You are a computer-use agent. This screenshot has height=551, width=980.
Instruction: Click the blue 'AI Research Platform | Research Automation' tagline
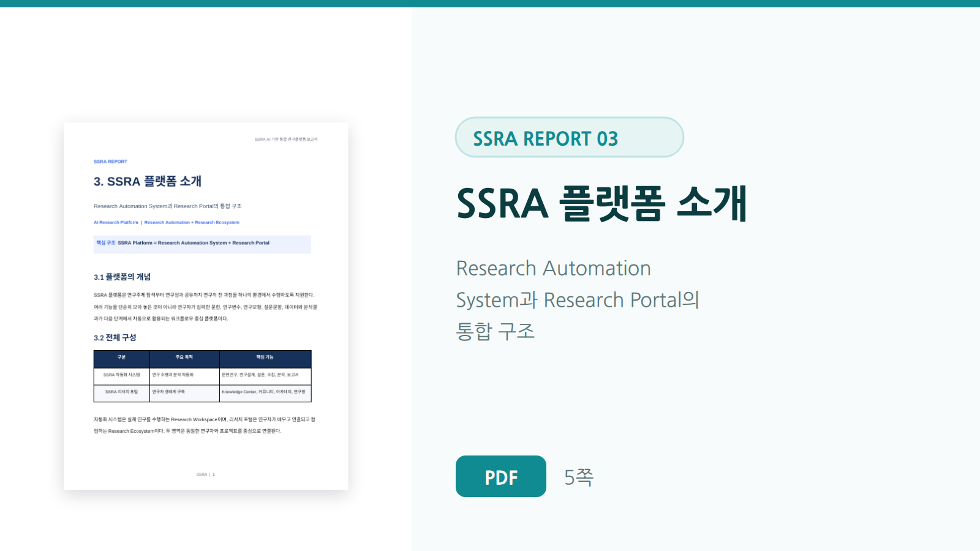click(167, 222)
